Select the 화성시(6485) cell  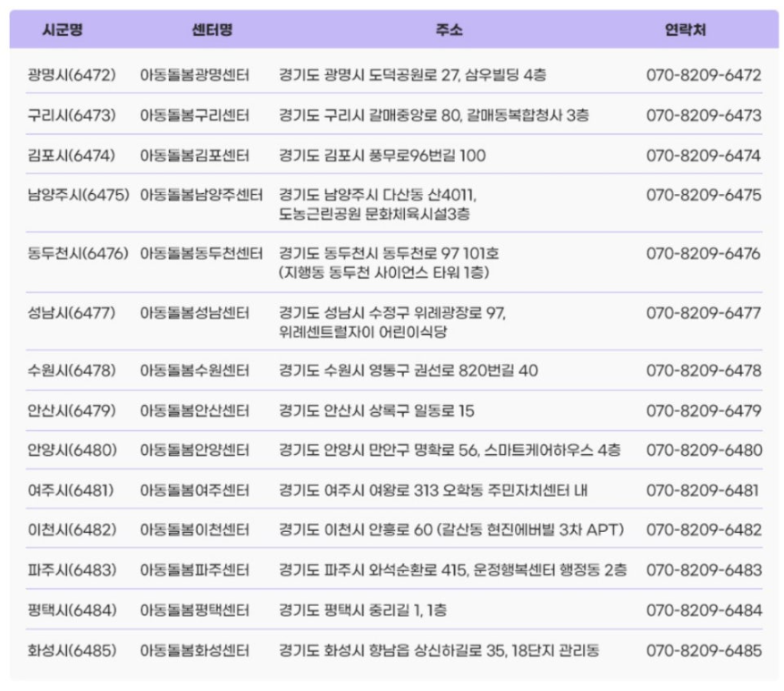pos(72,651)
